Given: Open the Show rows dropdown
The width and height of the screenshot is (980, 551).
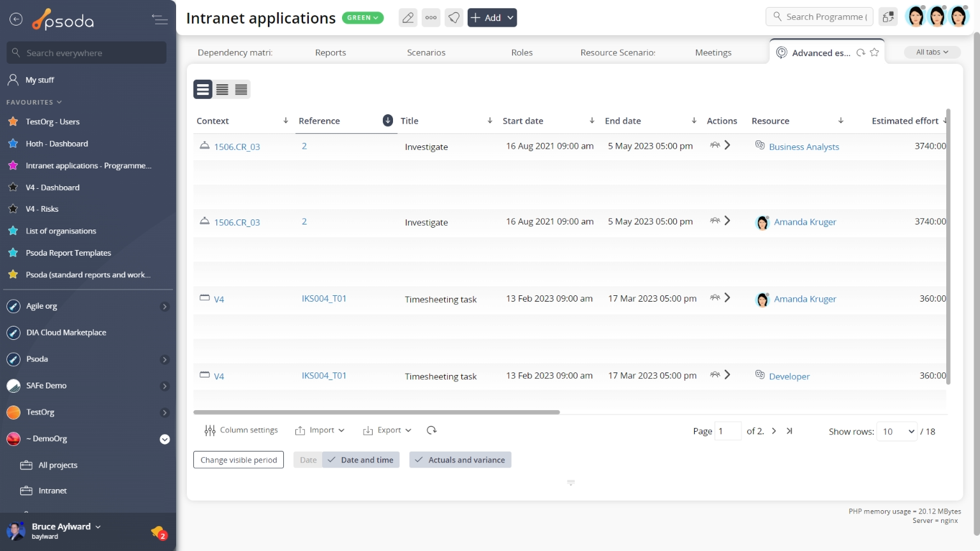Looking at the screenshot, I should [x=897, y=432].
